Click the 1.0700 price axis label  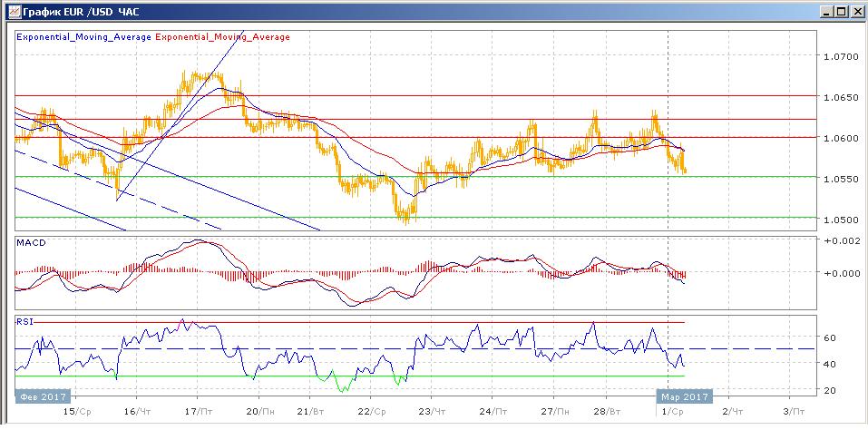(840, 56)
